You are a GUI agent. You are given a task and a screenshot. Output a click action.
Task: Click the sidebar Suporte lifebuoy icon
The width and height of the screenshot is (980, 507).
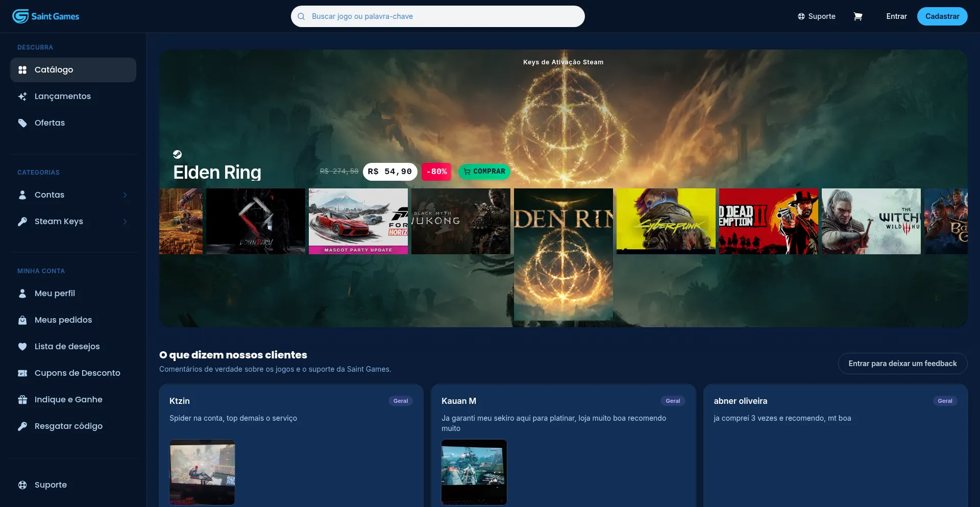point(22,485)
